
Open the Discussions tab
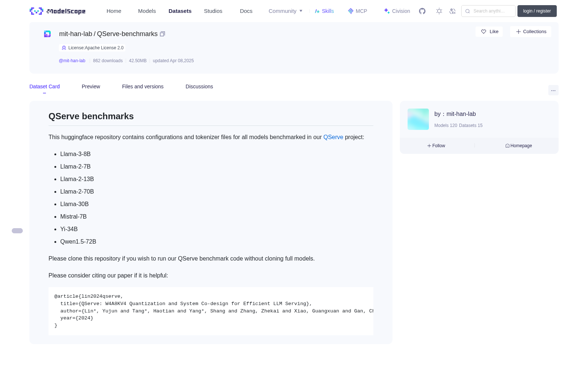(199, 86)
